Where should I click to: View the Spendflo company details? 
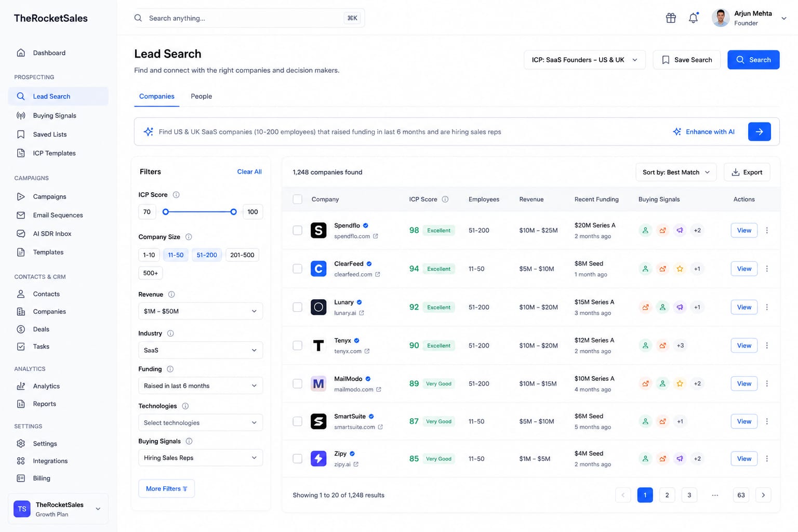click(744, 230)
